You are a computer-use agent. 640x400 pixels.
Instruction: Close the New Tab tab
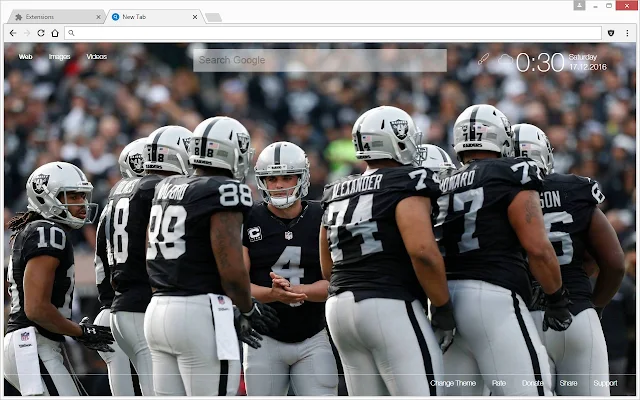point(195,17)
